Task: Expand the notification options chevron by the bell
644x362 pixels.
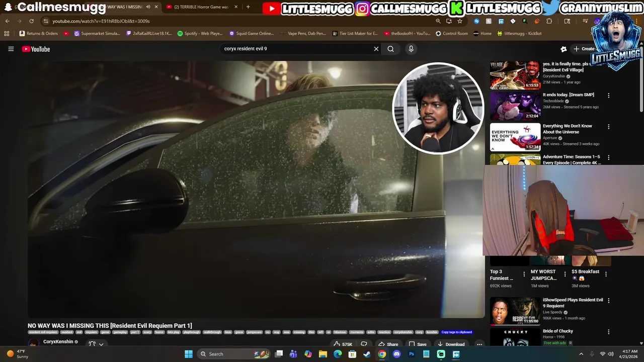Action: coord(101,344)
